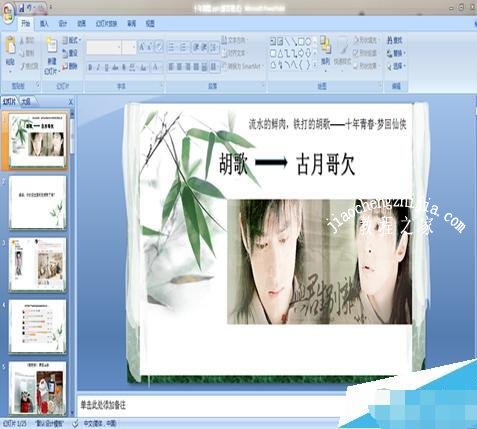Click the Text Direction button

236,40
